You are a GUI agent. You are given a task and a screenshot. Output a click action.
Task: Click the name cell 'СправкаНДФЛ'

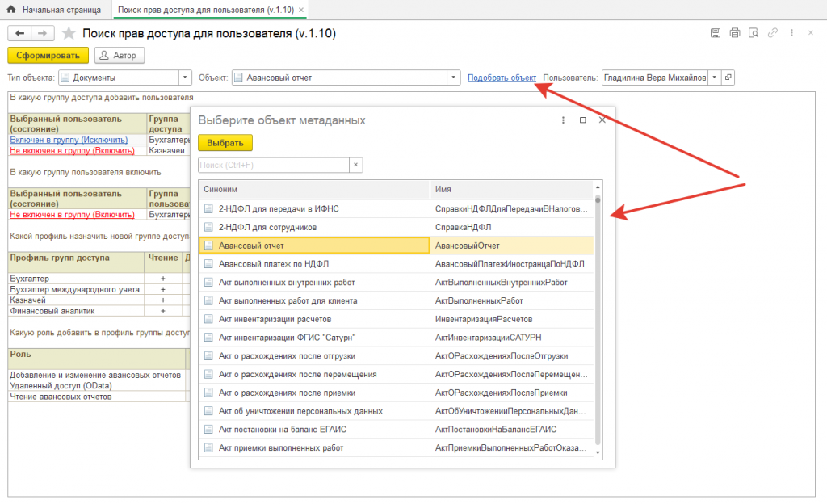coord(511,227)
